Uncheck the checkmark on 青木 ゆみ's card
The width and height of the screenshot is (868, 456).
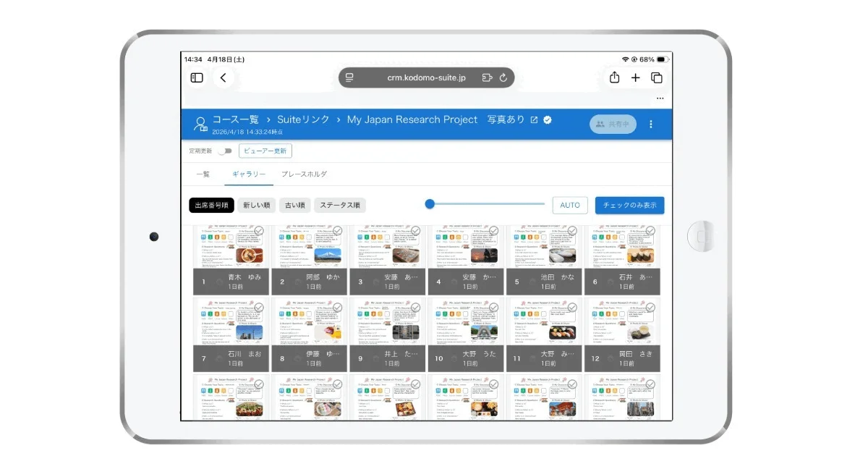tap(260, 230)
